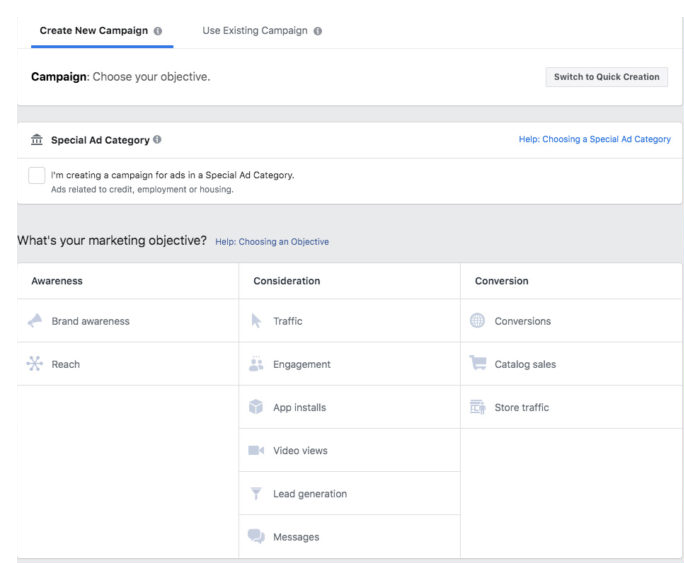Viewport: 700px width, 578px height.
Task: Click the Traffic cursor icon
Action: click(256, 320)
